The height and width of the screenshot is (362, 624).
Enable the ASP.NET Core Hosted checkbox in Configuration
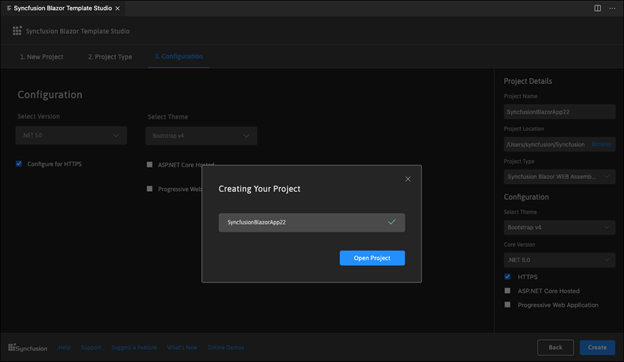click(150, 164)
